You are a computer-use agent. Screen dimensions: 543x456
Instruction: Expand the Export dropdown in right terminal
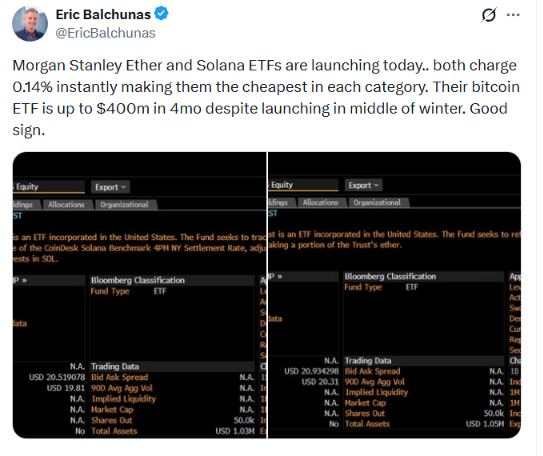pos(364,185)
